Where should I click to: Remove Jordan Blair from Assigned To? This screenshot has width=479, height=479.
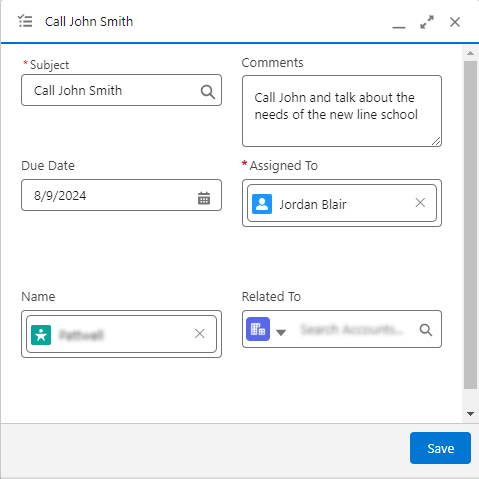(x=420, y=202)
